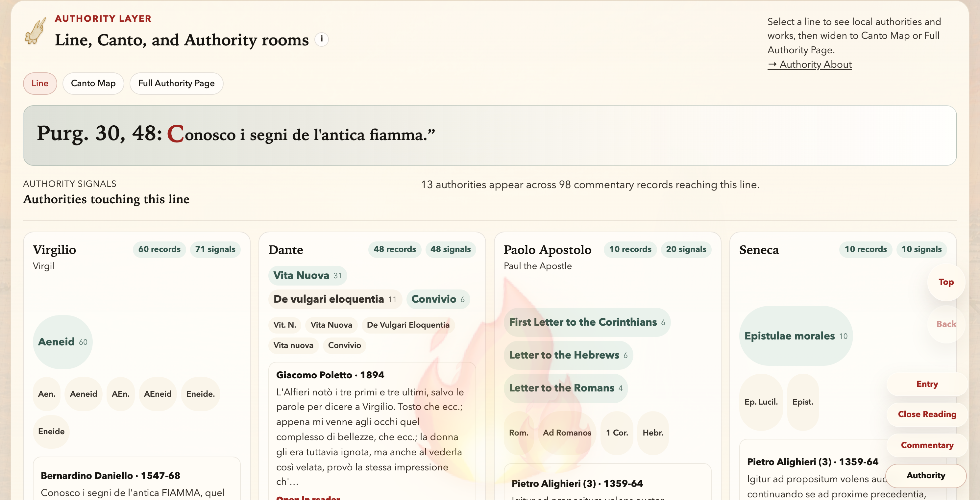Open the Full Authority Page tab
The height and width of the screenshot is (500, 980).
click(x=177, y=83)
